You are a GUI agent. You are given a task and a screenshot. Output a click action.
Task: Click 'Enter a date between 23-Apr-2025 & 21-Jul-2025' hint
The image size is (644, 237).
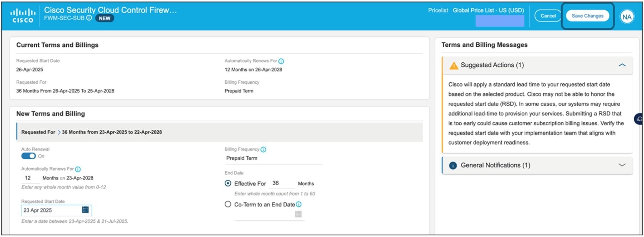coord(75,221)
